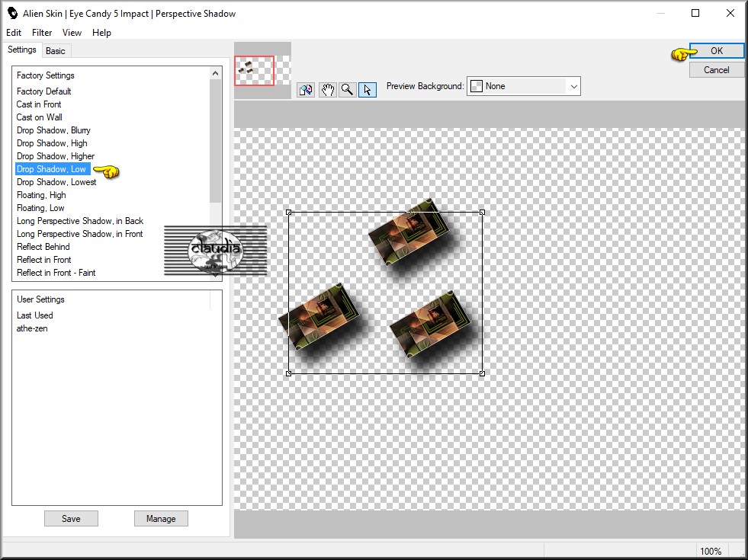Click the Factory Settings list header
The height and width of the screenshot is (560, 748).
click(46, 75)
